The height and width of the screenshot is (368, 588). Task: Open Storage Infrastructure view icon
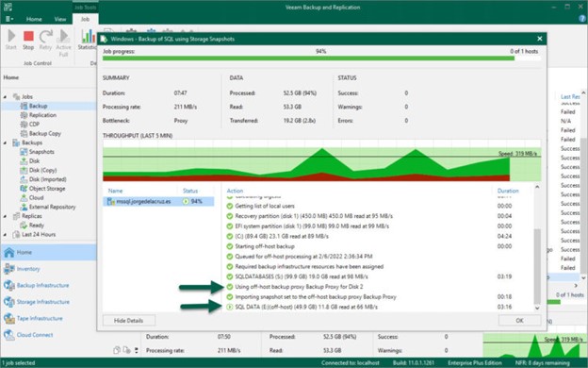click(x=9, y=302)
